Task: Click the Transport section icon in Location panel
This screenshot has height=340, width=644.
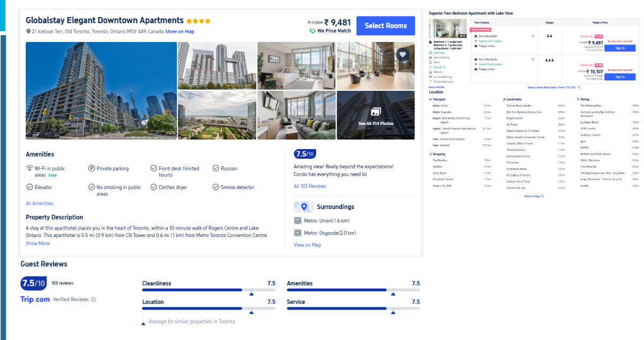Action: click(430, 99)
